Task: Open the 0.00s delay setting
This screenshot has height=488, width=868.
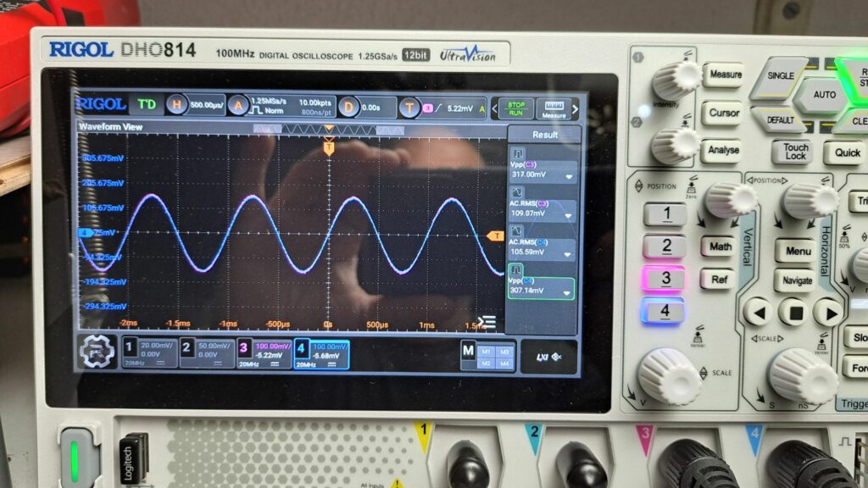Action: pos(377,108)
